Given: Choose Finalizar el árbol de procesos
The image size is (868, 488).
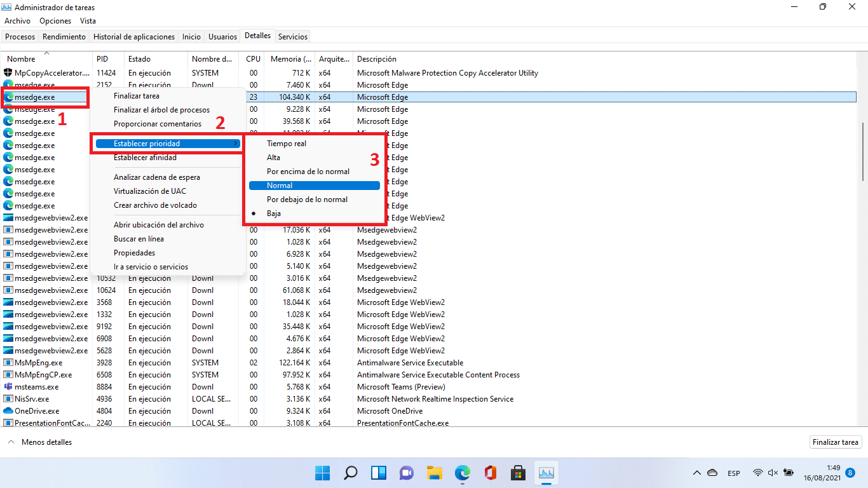Looking at the screenshot, I should coord(161,110).
